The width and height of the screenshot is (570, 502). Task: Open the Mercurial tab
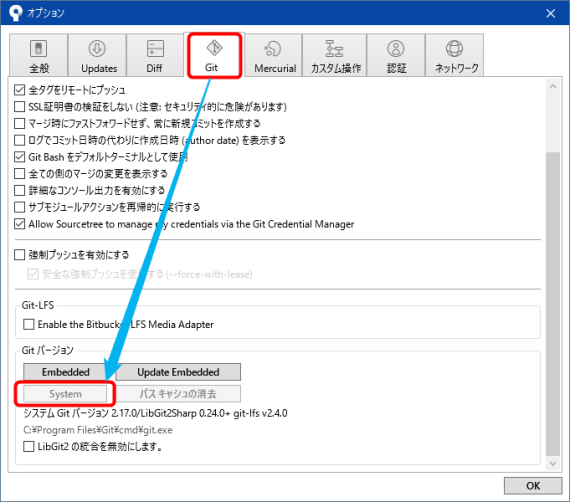(273, 55)
